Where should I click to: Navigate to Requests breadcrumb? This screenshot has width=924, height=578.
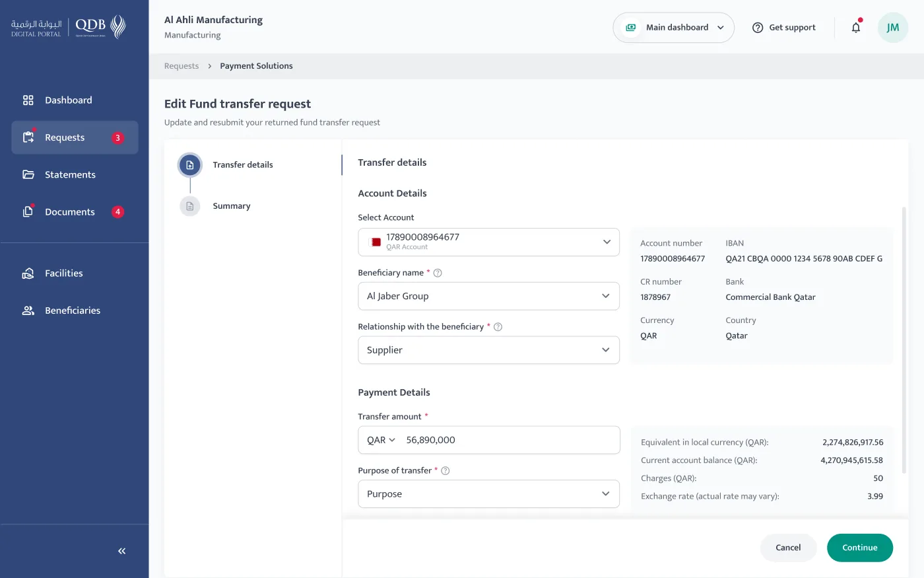181,66
